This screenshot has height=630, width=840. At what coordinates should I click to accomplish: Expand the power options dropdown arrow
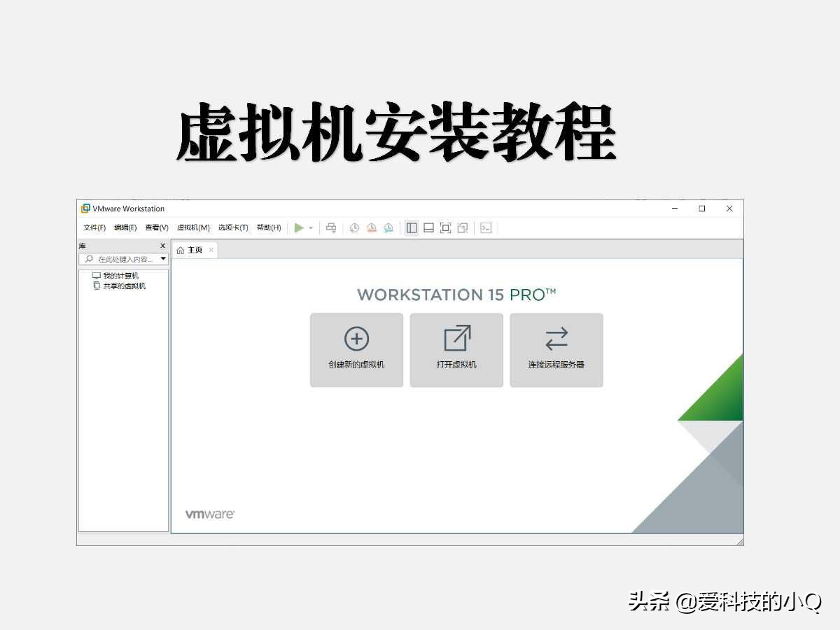click(x=311, y=228)
